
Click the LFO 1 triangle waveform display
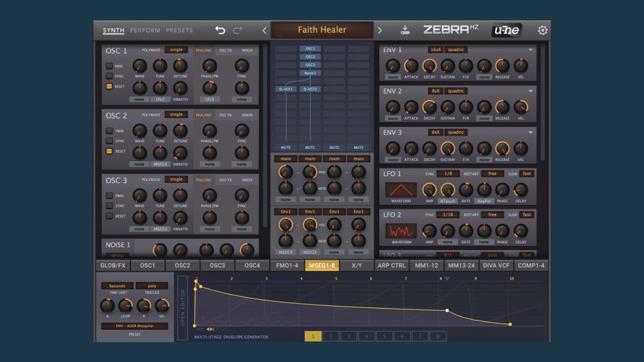[x=401, y=190]
